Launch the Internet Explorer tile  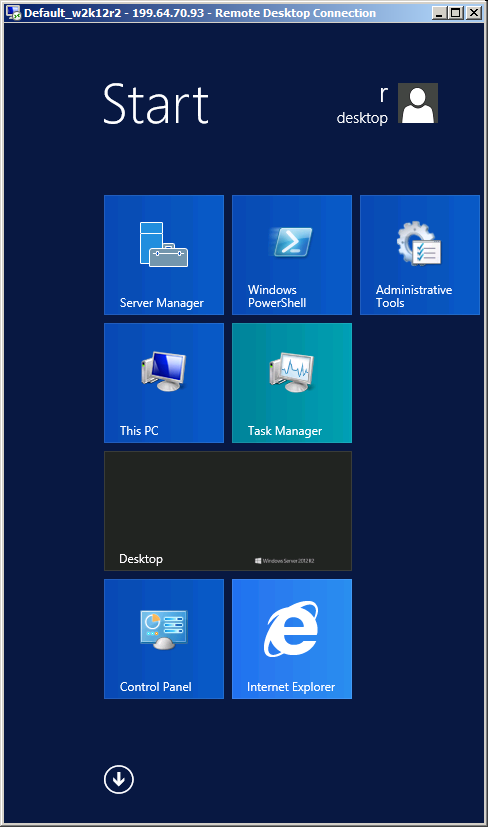[x=292, y=639]
